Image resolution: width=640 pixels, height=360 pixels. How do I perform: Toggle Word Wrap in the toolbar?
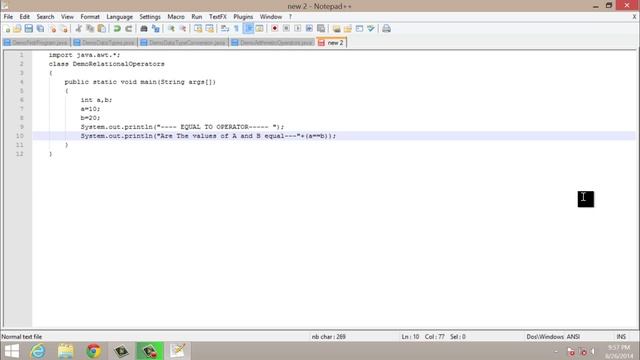(224, 29)
